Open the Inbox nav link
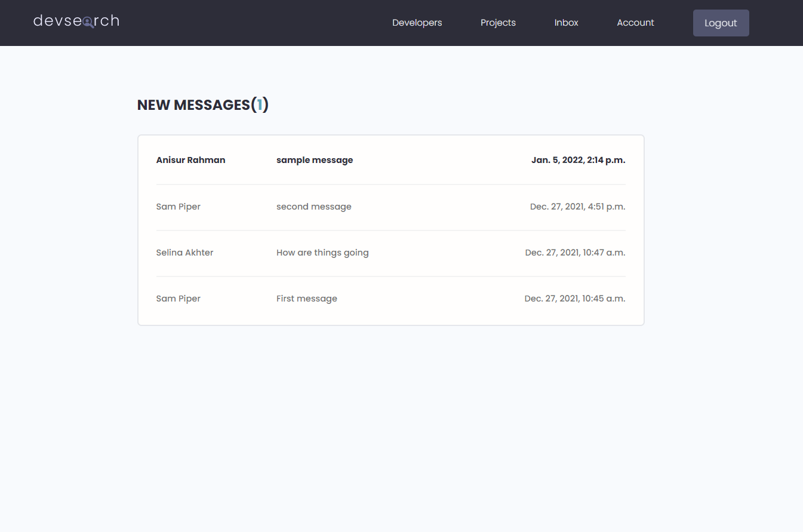The width and height of the screenshot is (803, 532). tap(566, 23)
